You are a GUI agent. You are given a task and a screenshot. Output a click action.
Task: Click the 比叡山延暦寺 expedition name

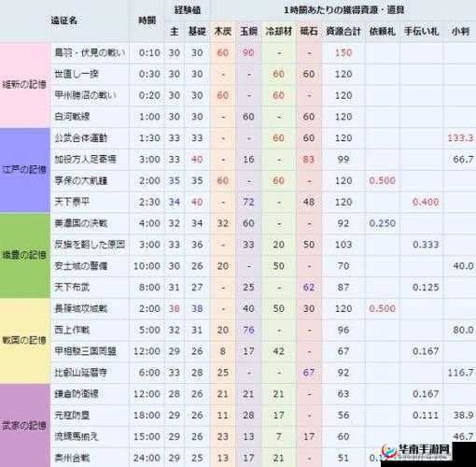[x=81, y=373]
